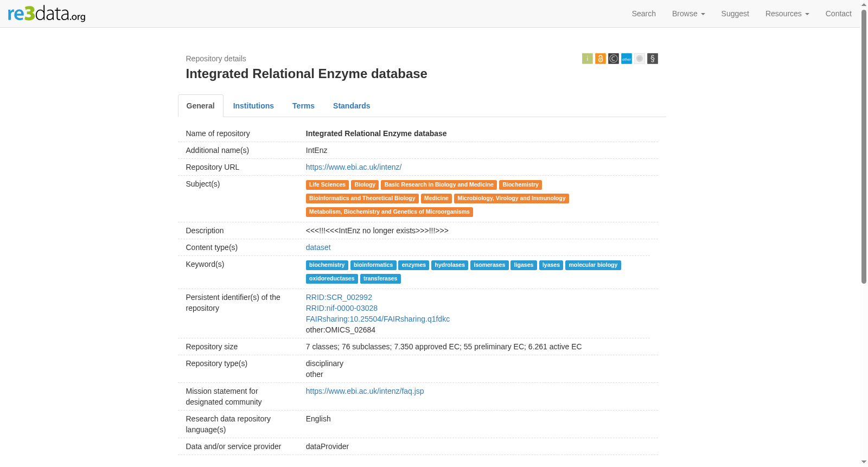Click the 'oxidoreductases' keyword tag
Screen dimensions: 868x467
[332, 279]
